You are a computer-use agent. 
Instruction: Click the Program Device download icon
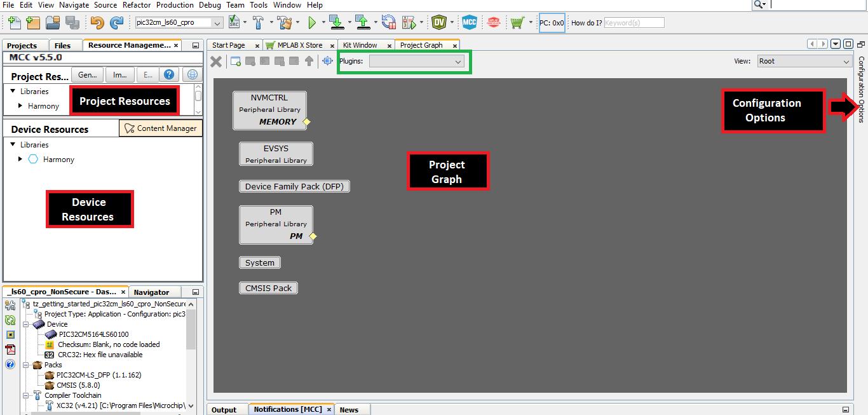337,23
